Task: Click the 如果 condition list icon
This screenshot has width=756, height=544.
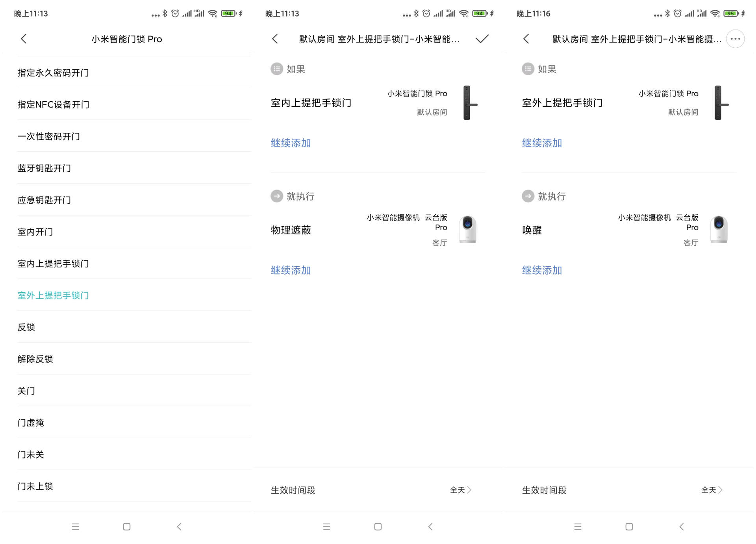Action: coord(277,69)
